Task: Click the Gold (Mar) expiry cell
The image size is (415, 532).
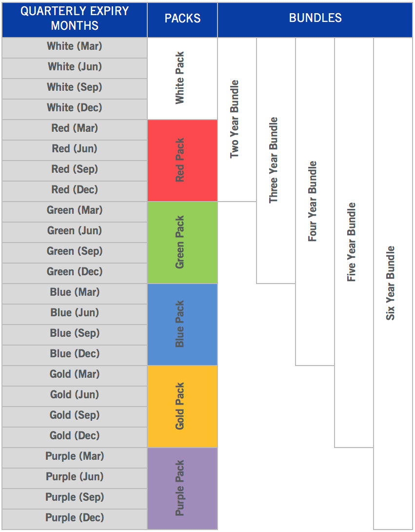Action: 75,374
